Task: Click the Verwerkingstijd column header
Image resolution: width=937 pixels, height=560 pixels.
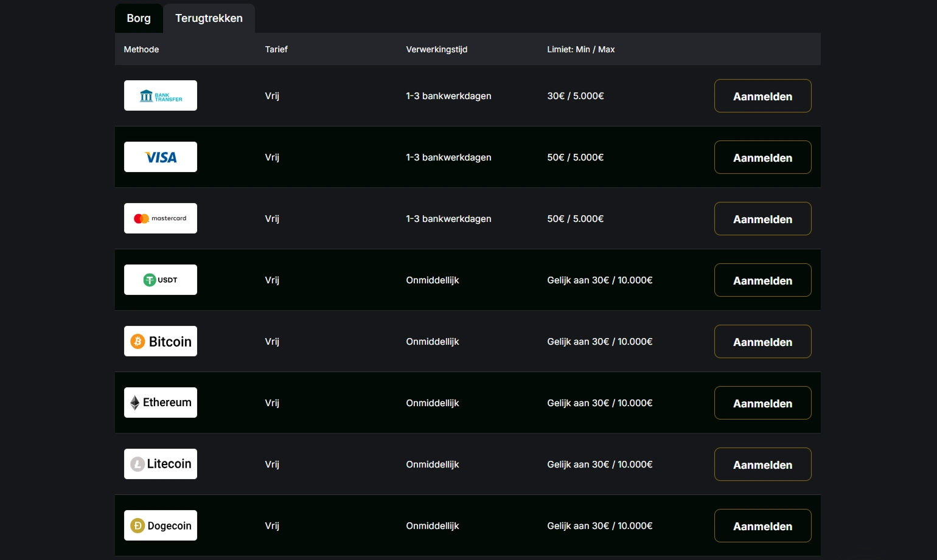Action: [436, 49]
